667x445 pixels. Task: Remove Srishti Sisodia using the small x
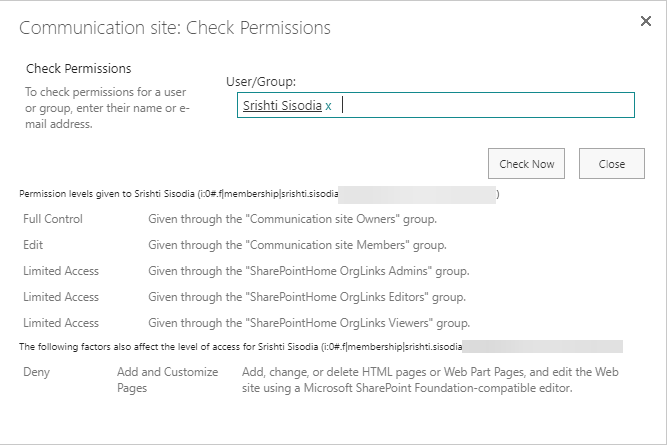328,106
